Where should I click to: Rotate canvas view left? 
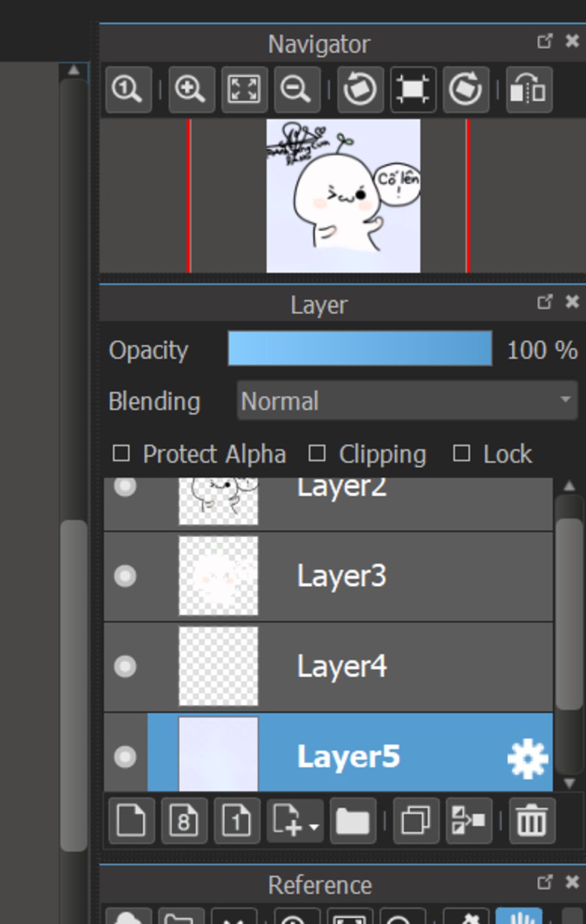pos(360,90)
